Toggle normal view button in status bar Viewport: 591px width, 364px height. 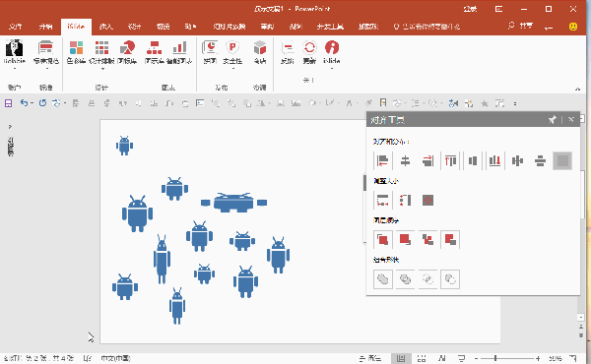click(x=401, y=358)
